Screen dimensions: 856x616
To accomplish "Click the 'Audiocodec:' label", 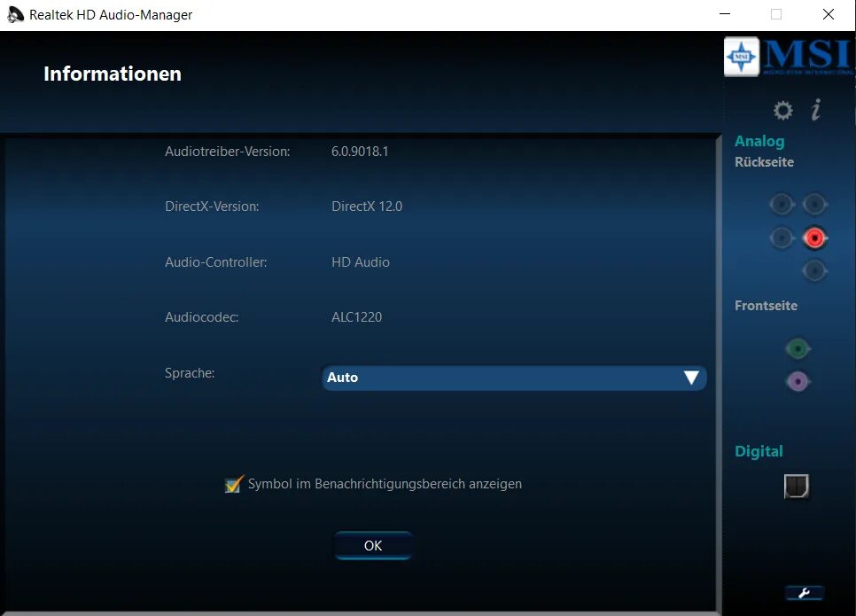I will pos(201,317).
